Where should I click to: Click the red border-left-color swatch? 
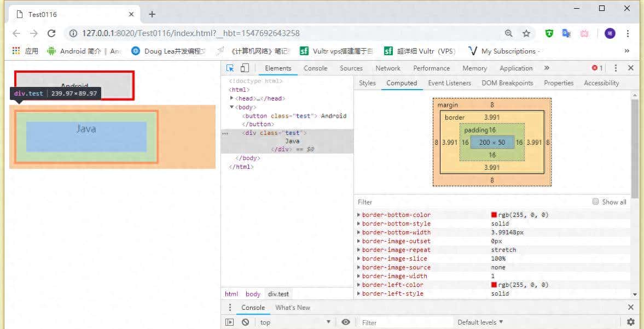pyautogui.click(x=494, y=285)
